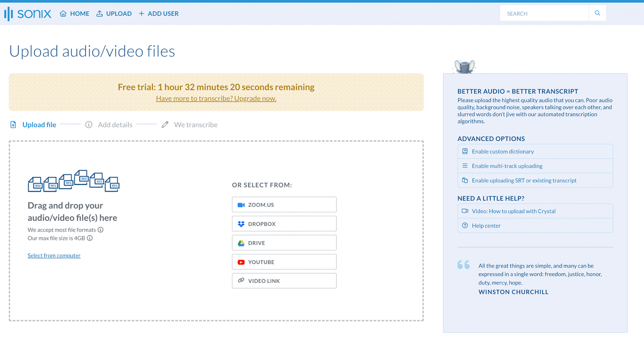Select Drive as upload source
This screenshot has height=362, width=644.
(x=284, y=243)
